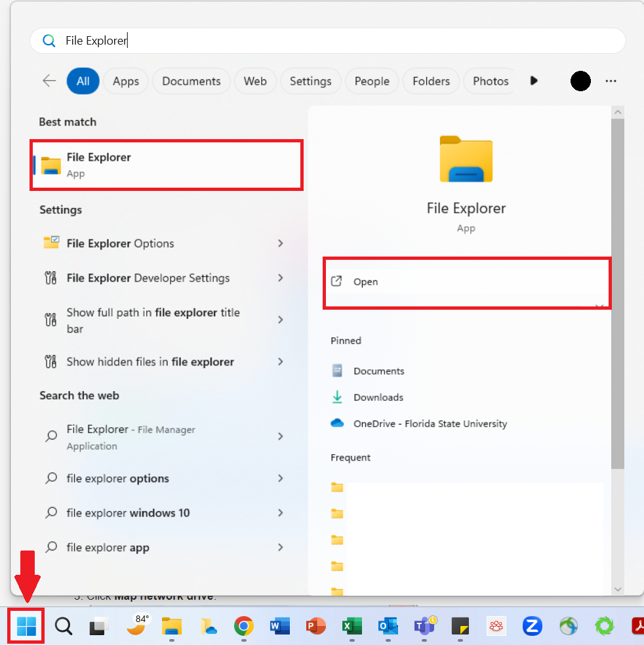Image resolution: width=644 pixels, height=645 pixels.
Task: Open Microsoft Word from the taskbar
Action: (279, 626)
